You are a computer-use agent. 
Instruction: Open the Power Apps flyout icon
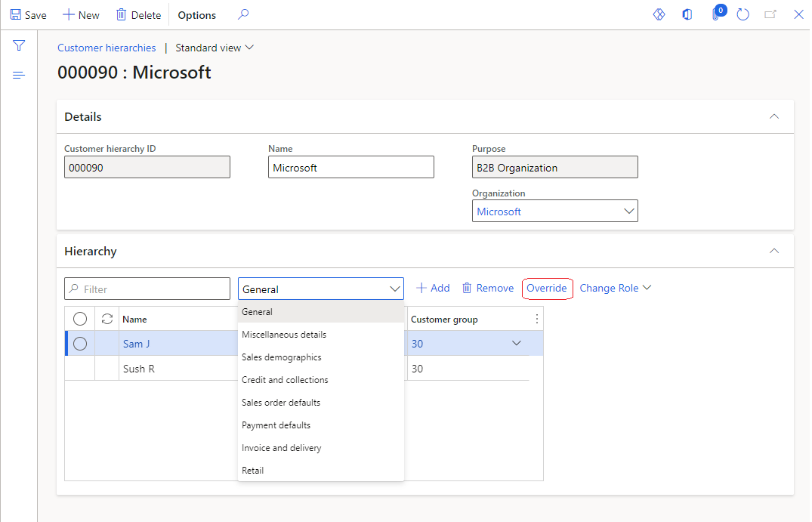[x=659, y=14]
